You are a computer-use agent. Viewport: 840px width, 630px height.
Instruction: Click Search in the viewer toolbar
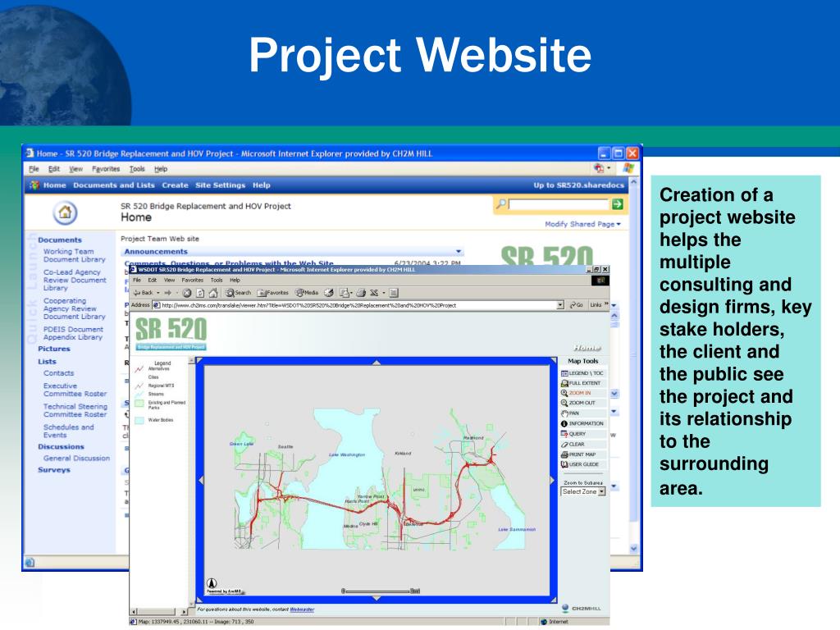click(x=239, y=293)
